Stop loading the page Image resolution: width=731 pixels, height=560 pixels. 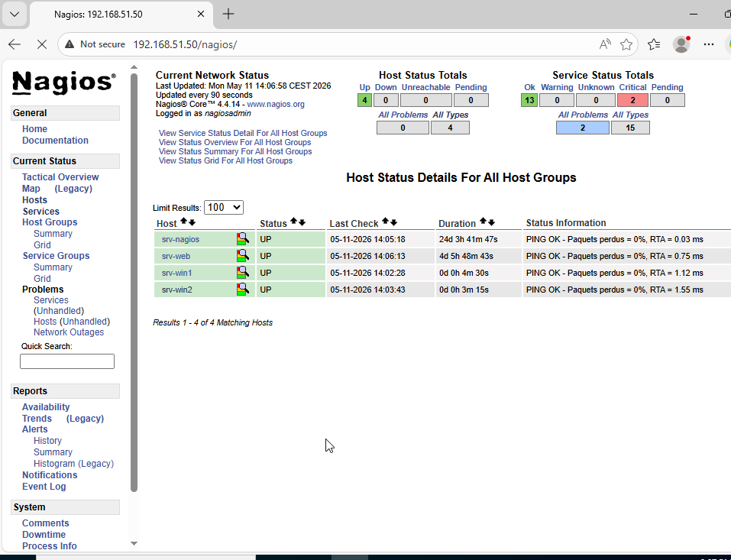42,44
